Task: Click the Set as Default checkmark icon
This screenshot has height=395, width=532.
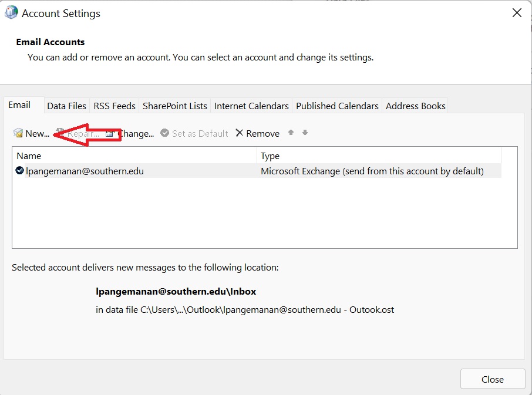Action: (x=165, y=133)
